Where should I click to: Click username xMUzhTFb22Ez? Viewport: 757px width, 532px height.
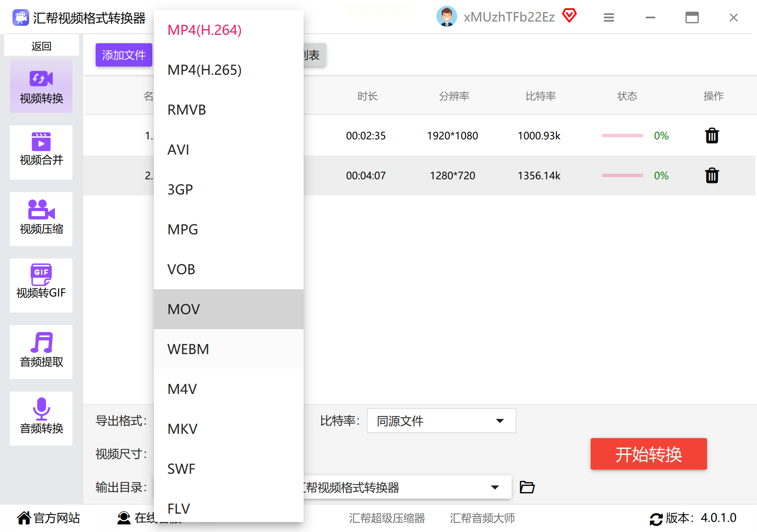click(509, 17)
